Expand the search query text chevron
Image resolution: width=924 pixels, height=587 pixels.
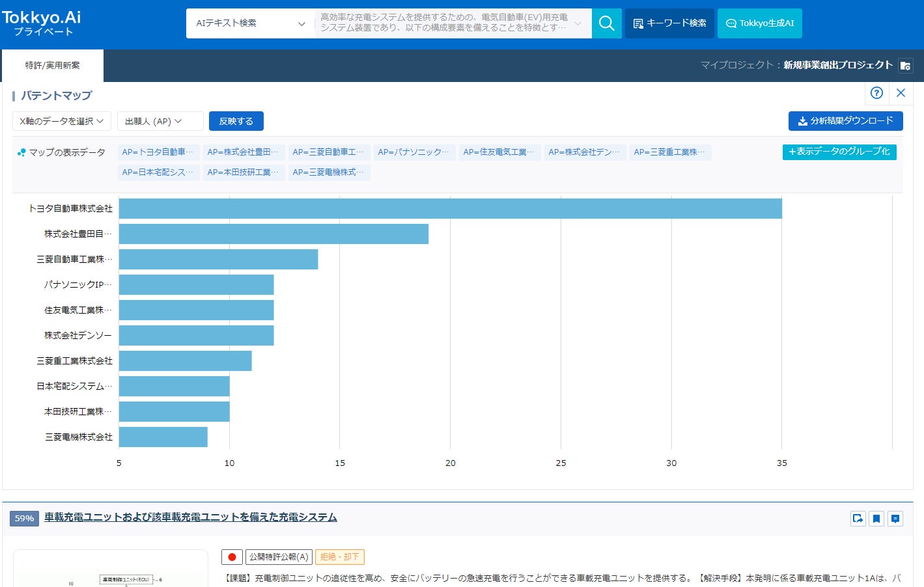point(578,23)
